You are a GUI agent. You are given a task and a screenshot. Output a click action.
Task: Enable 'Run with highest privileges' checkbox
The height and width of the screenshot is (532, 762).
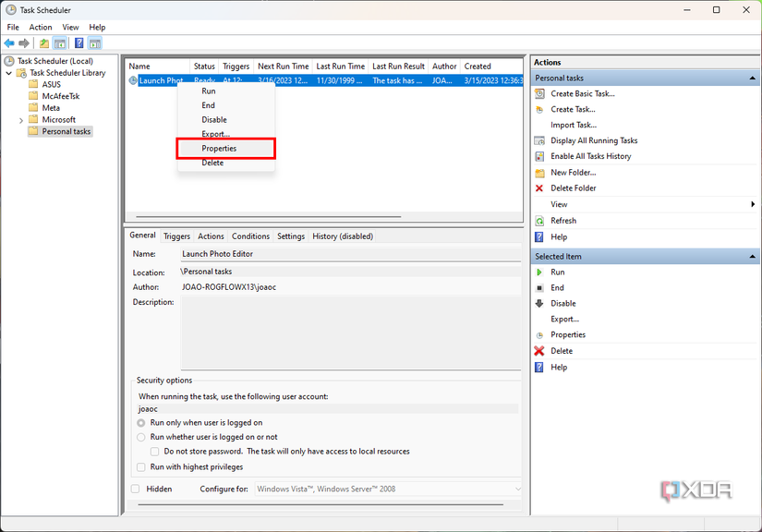click(x=141, y=467)
